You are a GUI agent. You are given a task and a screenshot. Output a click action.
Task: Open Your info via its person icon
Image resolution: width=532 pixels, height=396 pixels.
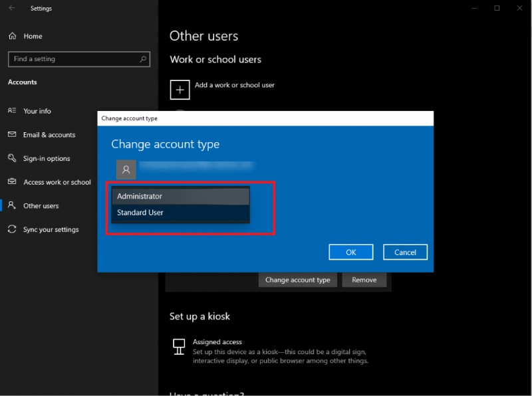click(11, 111)
